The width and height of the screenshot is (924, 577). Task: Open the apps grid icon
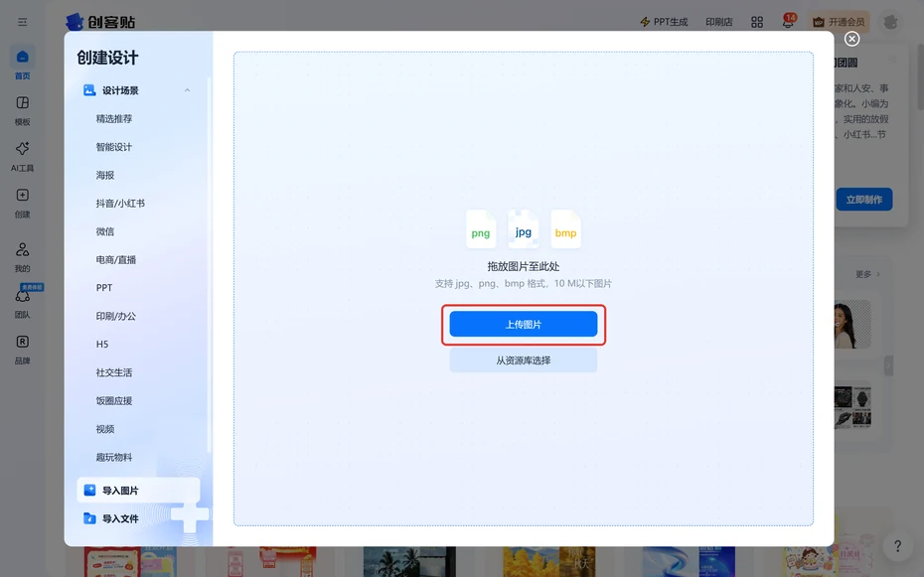[x=757, y=22]
